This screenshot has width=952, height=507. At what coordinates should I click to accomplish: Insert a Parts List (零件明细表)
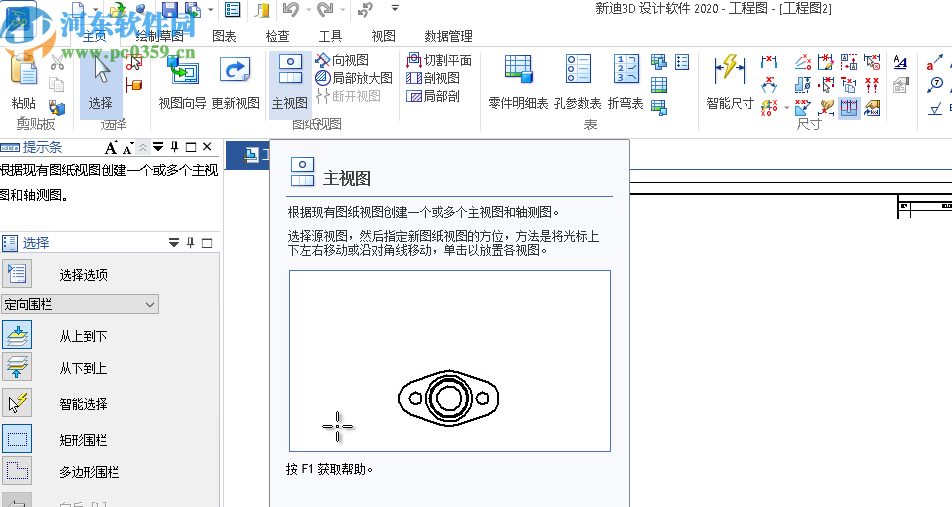518,82
